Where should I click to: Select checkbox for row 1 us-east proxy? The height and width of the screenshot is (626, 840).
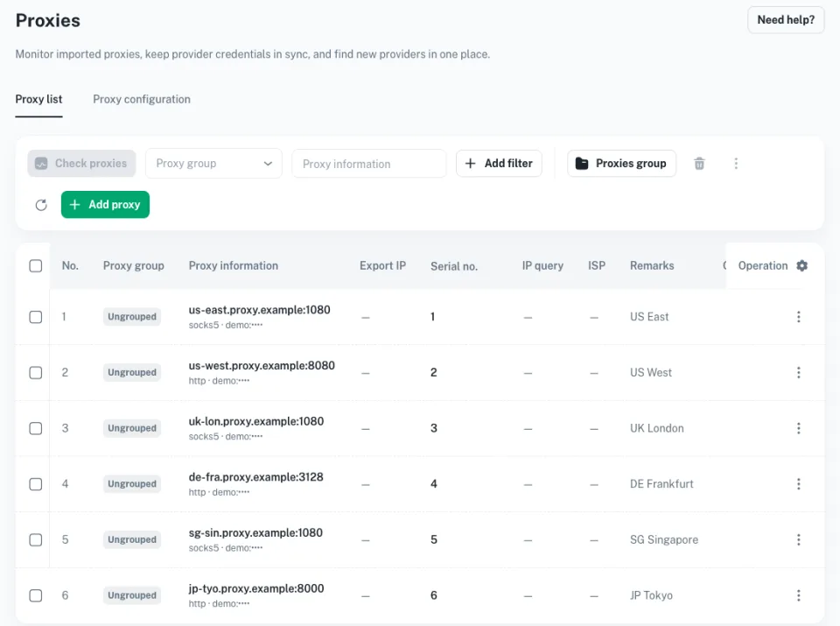[x=36, y=317]
